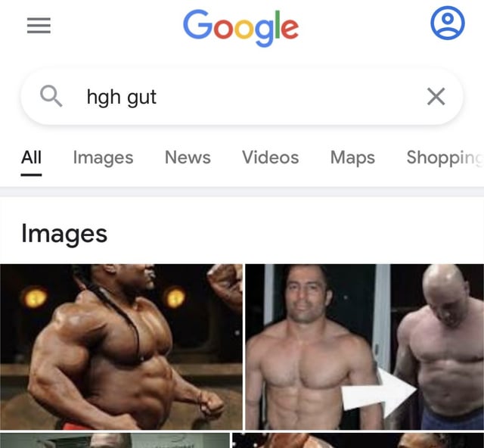Open the bottom-left partial image result

tap(115, 440)
